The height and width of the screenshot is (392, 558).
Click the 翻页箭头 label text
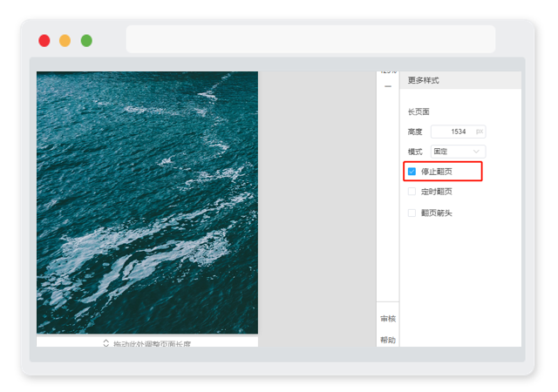(x=437, y=213)
